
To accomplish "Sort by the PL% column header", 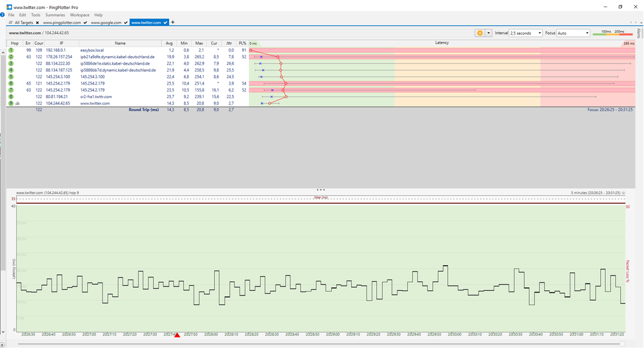I will (x=243, y=43).
